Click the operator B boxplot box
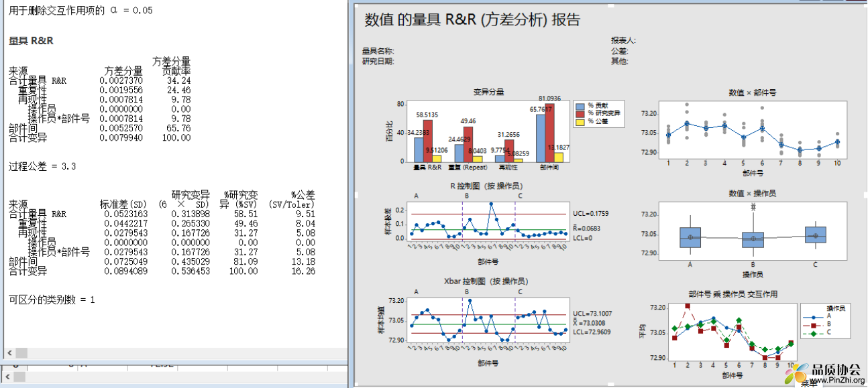Screen dimensions: 868x388 753,239
